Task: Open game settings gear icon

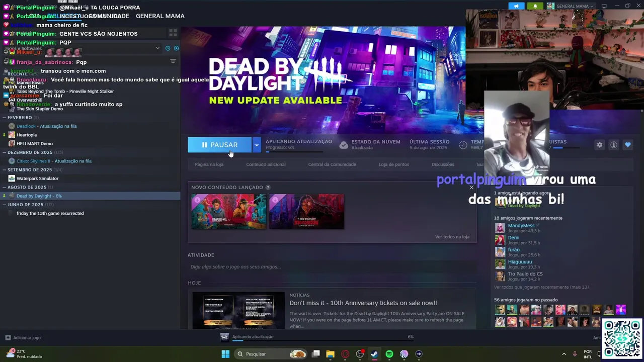Action: pos(600,145)
